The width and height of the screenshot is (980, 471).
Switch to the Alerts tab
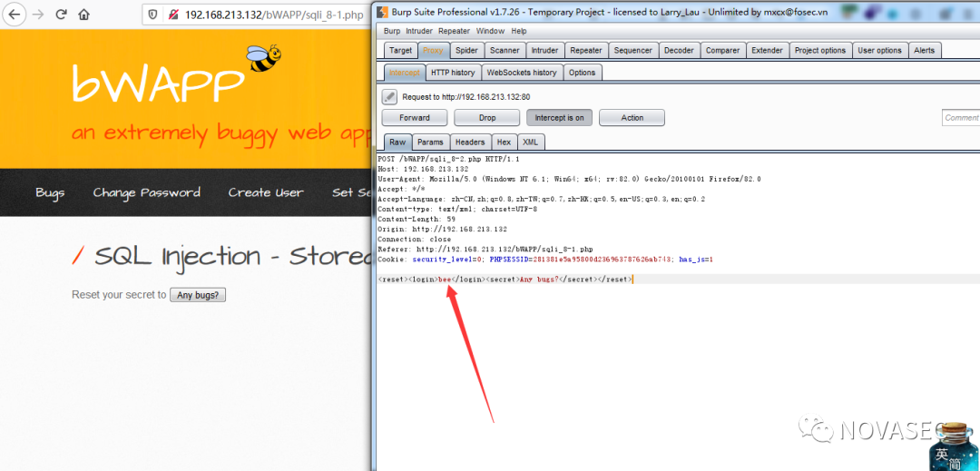[925, 51]
